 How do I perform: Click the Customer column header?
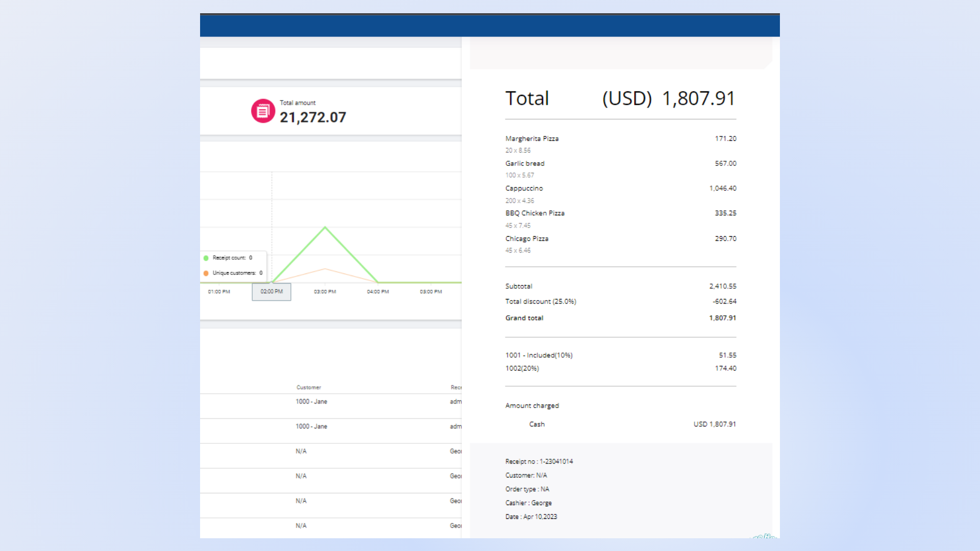[309, 388]
